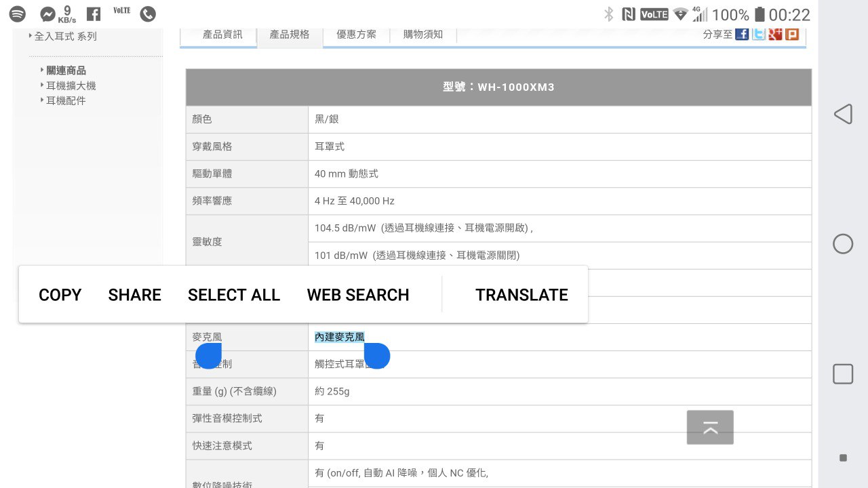Tap the 4G cellular signal icon
The height and width of the screenshot is (488, 868).
click(700, 14)
